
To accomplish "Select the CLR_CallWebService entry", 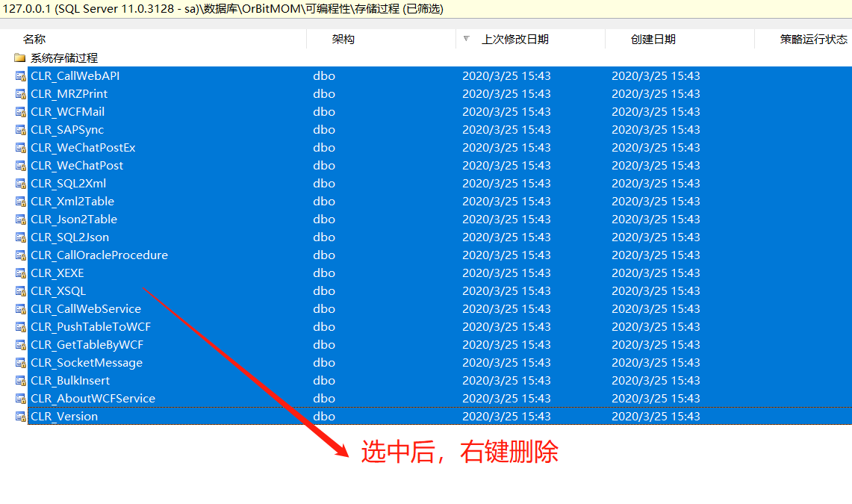I will 86,309.
